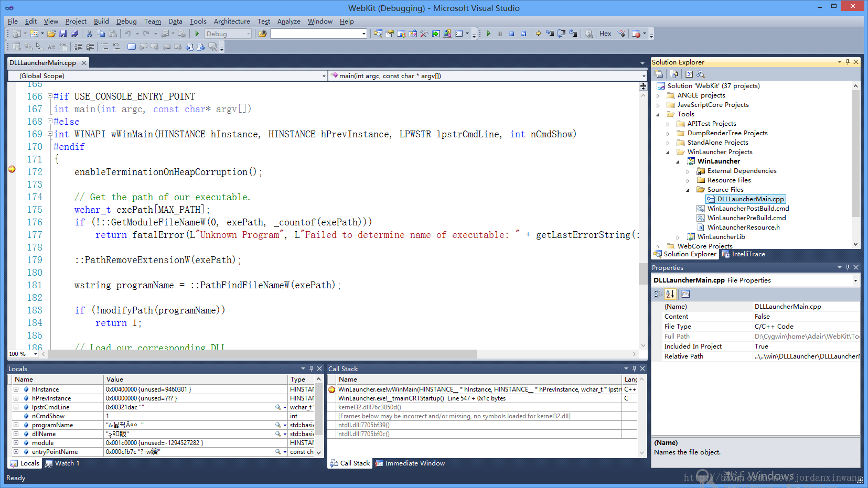Screen dimensions: 868x488
Task: Select WinLauncherResource.h in Solution Explorer
Action: point(743,227)
